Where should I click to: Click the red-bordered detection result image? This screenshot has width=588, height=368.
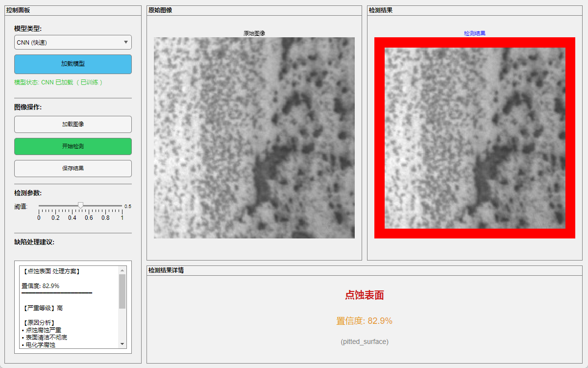475,138
